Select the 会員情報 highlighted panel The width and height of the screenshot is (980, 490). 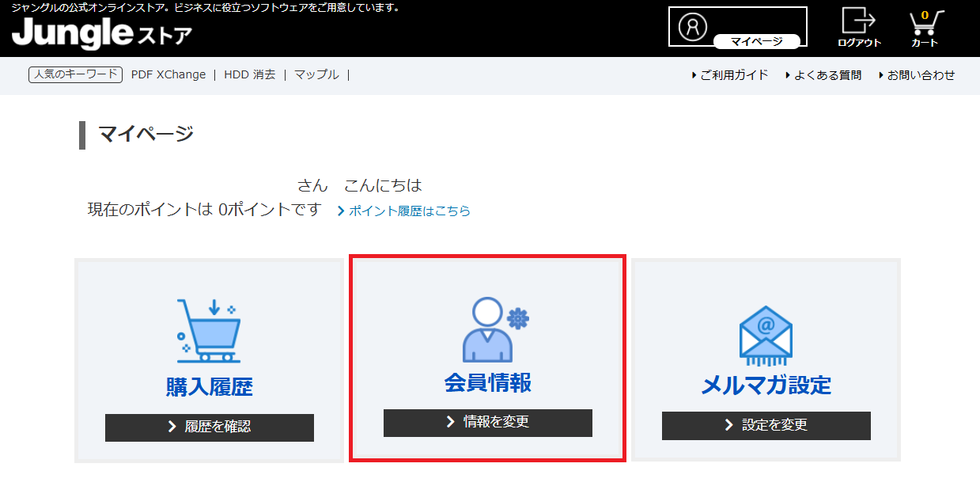pyautogui.click(x=486, y=359)
